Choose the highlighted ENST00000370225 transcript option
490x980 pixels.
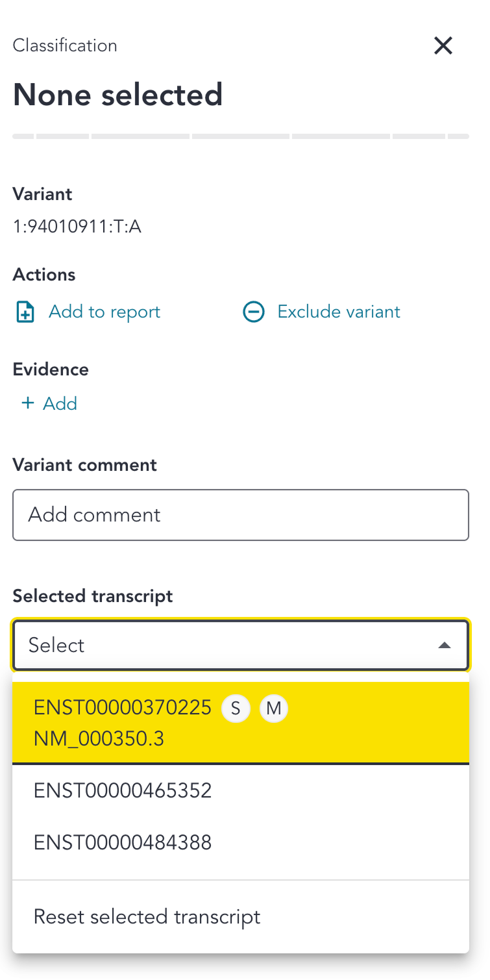(x=241, y=723)
